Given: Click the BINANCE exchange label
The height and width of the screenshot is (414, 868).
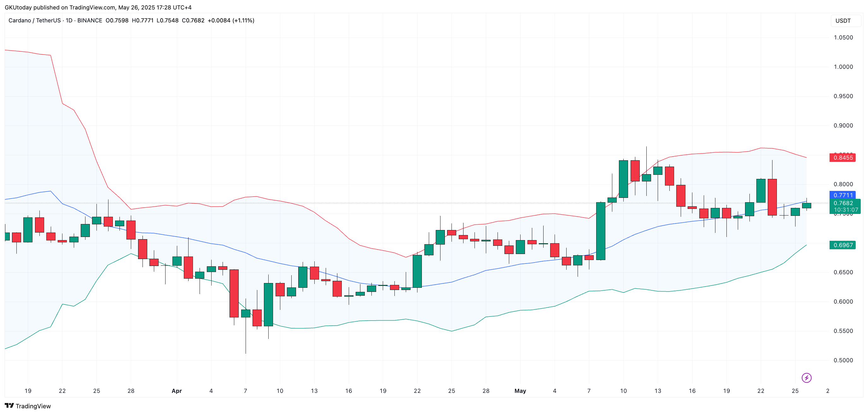Looking at the screenshot, I should pos(90,21).
